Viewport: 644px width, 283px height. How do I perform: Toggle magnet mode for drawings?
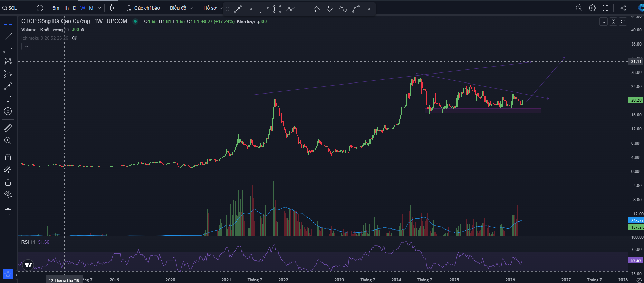[x=8, y=157]
